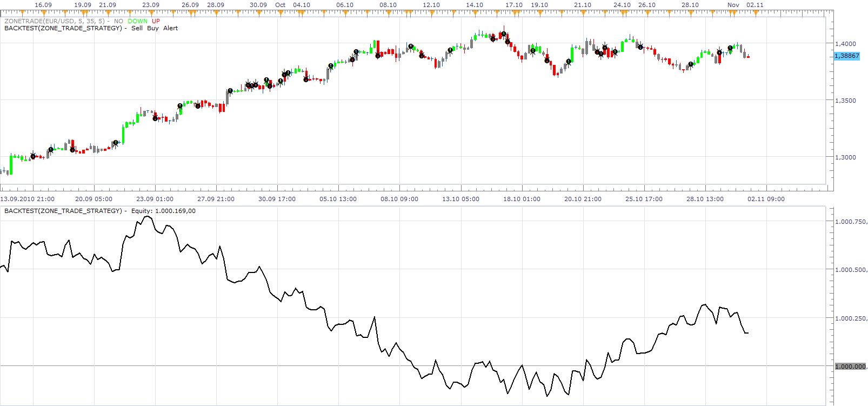The width and height of the screenshot is (868, 406).
Task: Toggle the gray NO series label
Action: coord(118,21)
